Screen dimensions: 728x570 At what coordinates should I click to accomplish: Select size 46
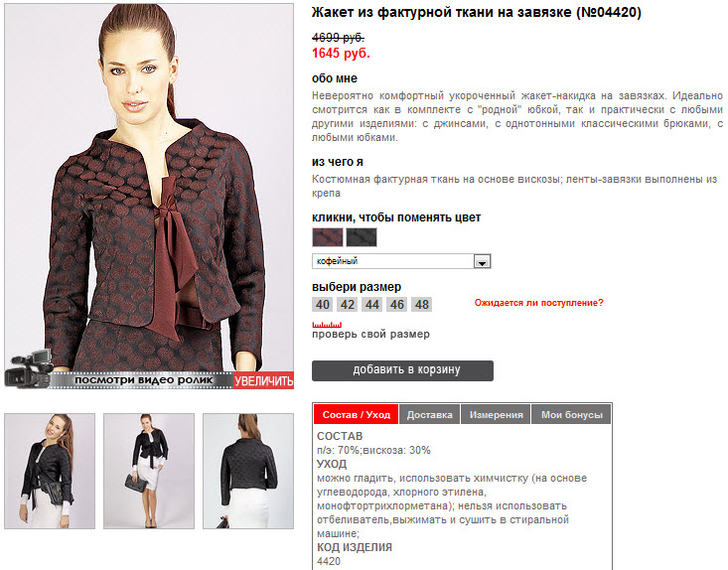(x=397, y=305)
